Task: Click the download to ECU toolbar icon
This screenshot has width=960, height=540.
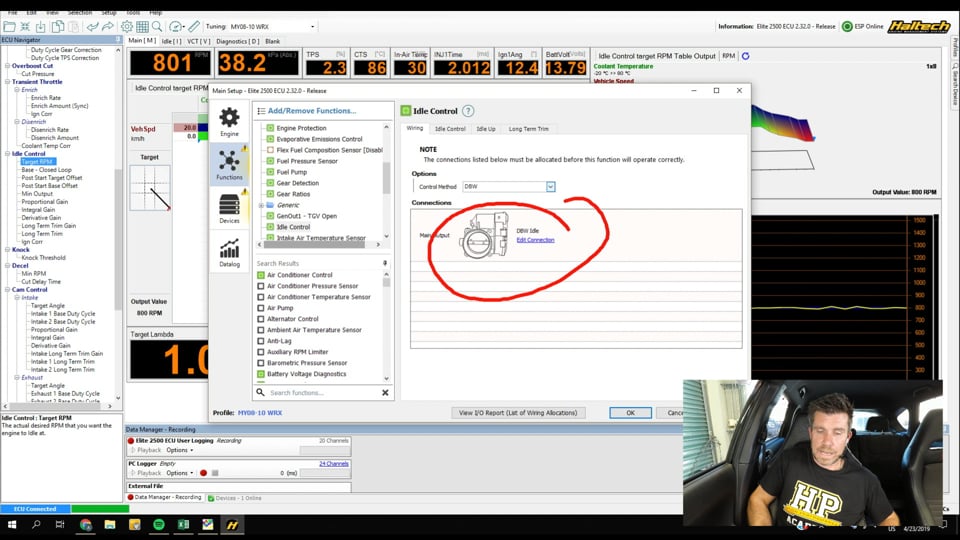Action: point(40,26)
